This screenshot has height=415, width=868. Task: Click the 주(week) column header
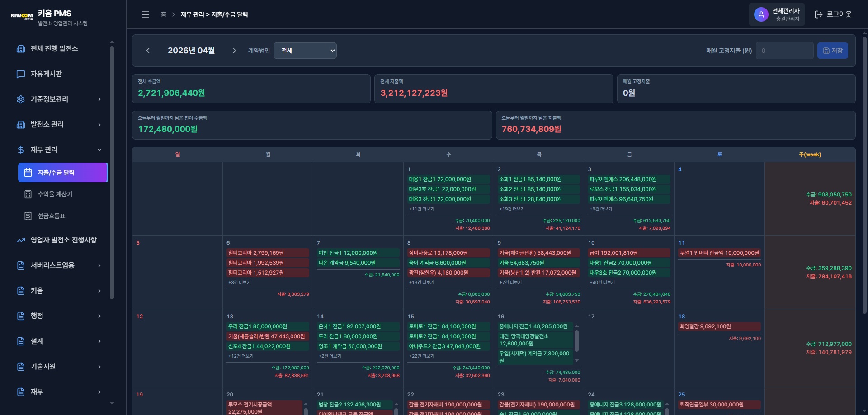pos(810,154)
